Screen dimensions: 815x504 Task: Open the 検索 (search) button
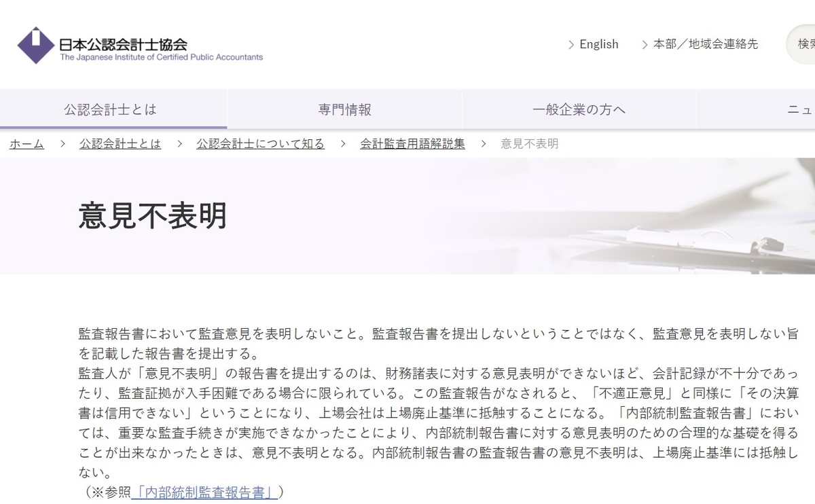pyautogui.click(x=803, y=44)
